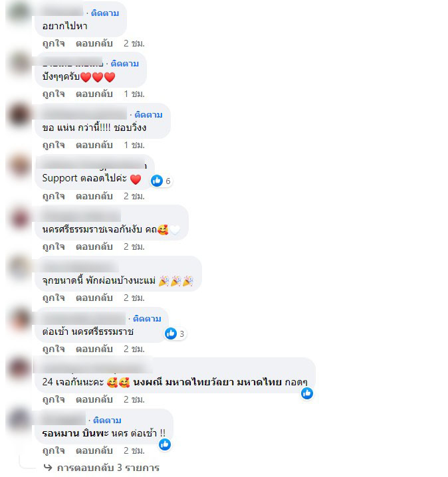This screenshot has height=477, width=448.
Task: Click like reaction icon on Support ตลอดไปค่ะ comment
Action: [x=157, y=181]
